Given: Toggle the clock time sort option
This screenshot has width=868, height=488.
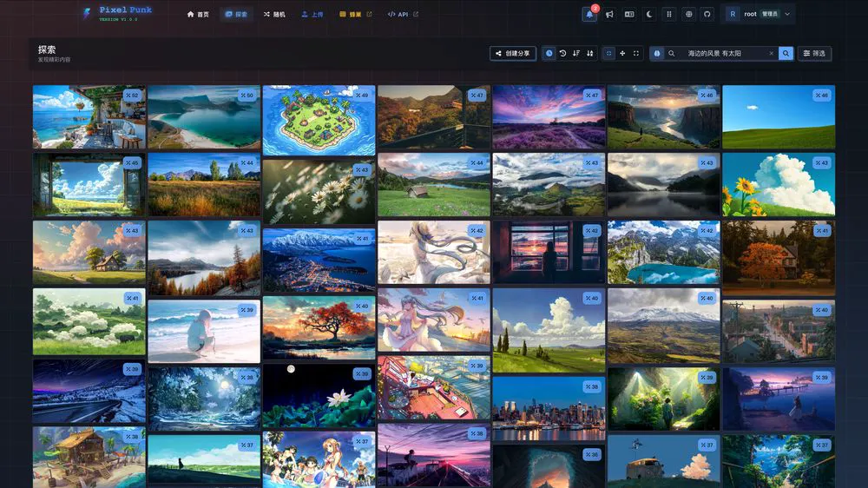Looking at the screenshot, I should coord(549,53).
